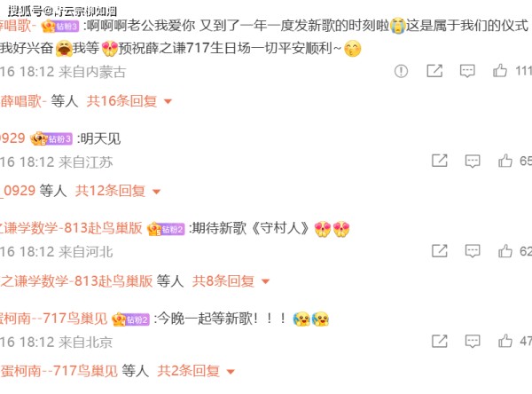The height and width of the screenshot is (394, 532).
Task: Reply to the comment from 北京
Action: pos(473,342)
